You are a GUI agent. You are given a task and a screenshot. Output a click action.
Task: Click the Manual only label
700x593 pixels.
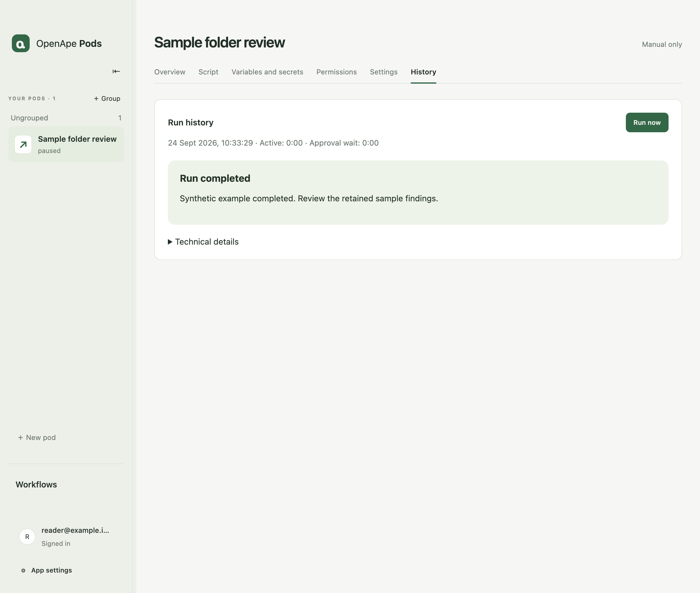coord(662,44)
